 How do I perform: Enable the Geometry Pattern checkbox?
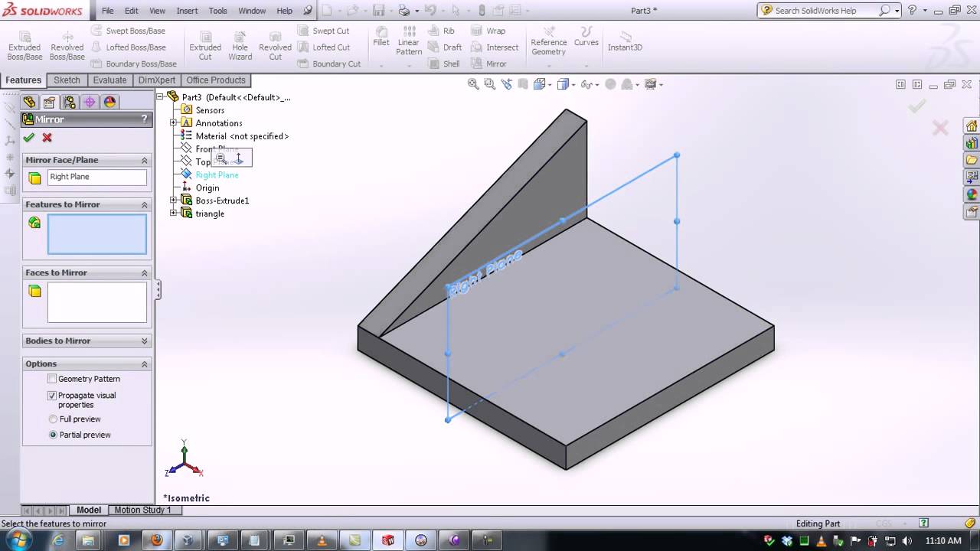[52, 379]
